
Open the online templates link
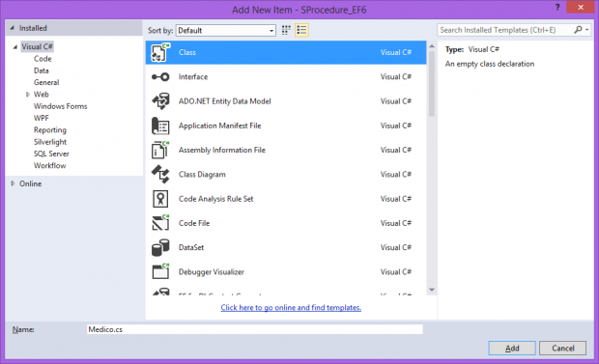pyautogui.click(x=291, y=307)
